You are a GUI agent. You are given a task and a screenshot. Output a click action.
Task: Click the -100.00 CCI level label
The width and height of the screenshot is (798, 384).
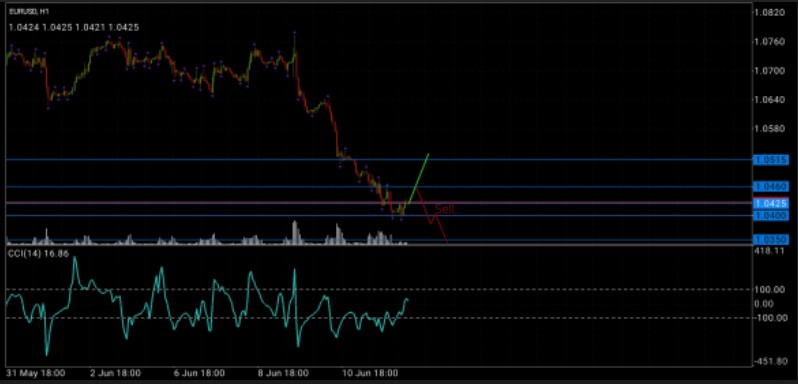pyautogui.click(x=772, y=318)
